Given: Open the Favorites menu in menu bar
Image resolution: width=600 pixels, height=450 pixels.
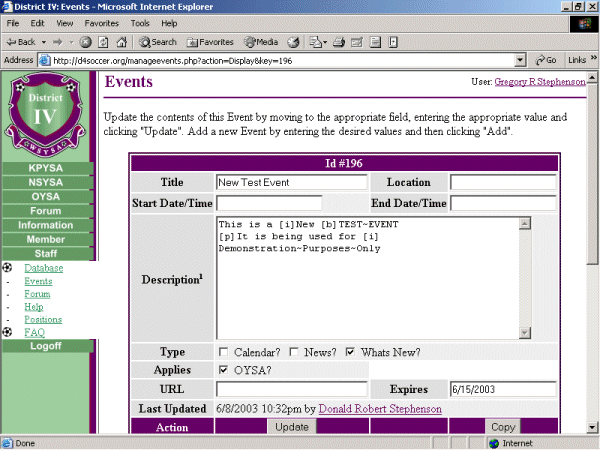Looking at the screenshot, I should [x=100, y=22].
